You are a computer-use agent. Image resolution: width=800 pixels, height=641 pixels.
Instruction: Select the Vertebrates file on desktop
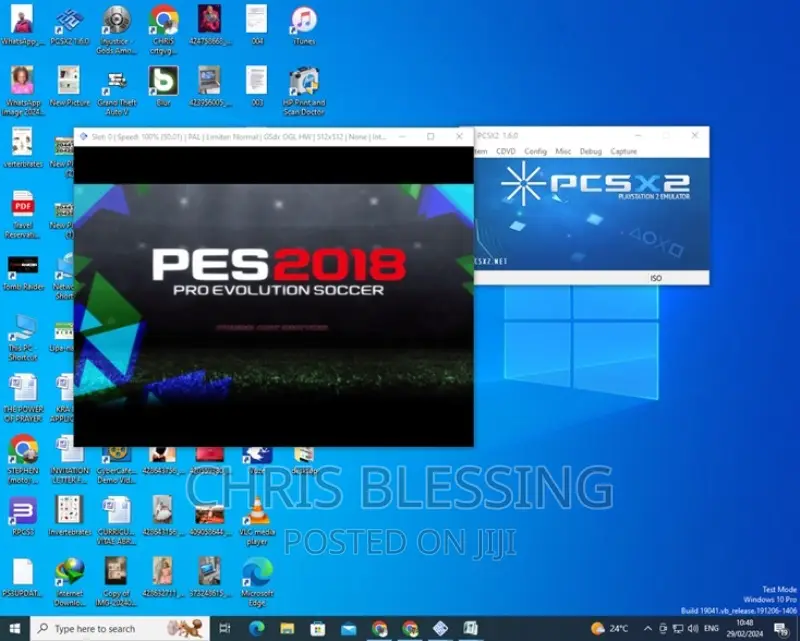pos(22,148)
